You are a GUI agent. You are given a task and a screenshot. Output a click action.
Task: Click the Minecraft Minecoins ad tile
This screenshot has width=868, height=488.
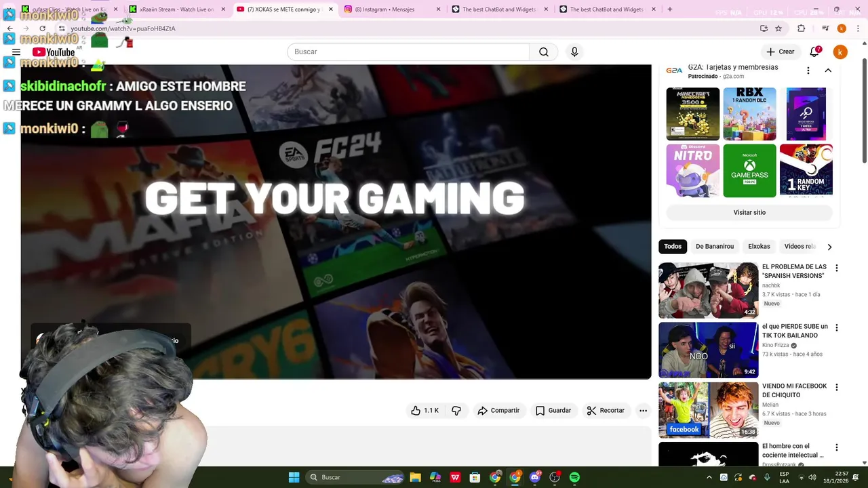692,114
